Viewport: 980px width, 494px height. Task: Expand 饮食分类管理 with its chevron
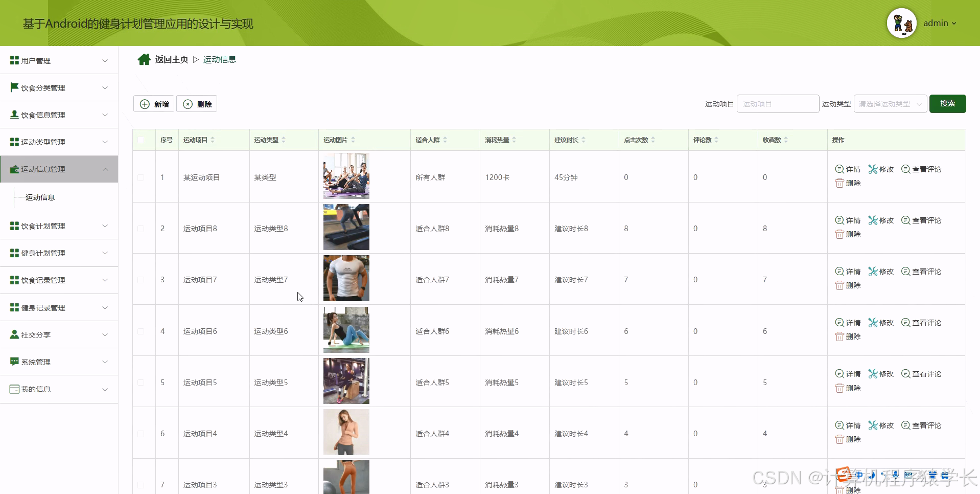[105, 87]
